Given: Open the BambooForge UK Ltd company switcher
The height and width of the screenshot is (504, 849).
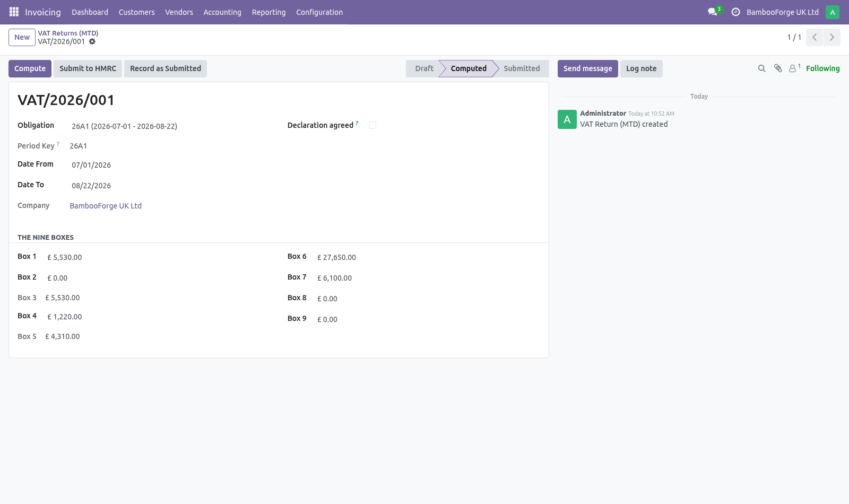Looking at the screenshot, I should tap(782, 12).
